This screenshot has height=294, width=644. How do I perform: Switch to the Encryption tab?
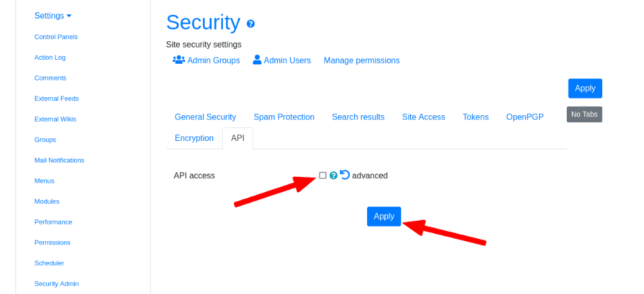click(x=194, y=138)
